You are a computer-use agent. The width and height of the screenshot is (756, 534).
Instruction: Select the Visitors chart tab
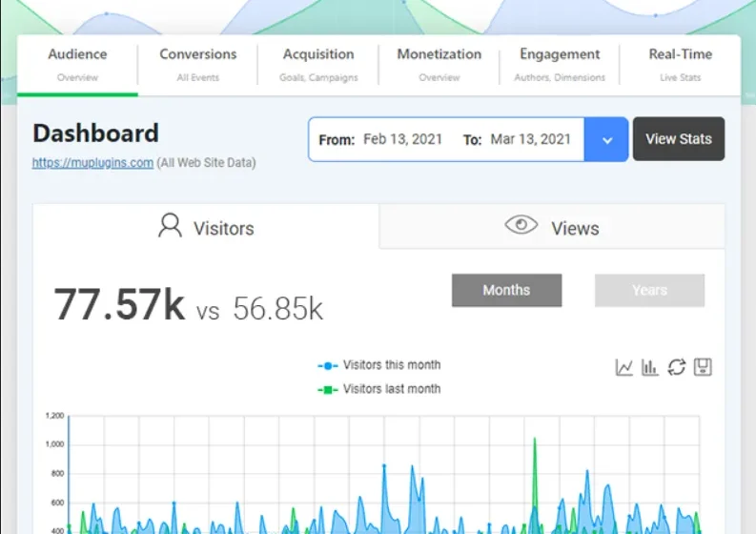[x=206, y=227]
